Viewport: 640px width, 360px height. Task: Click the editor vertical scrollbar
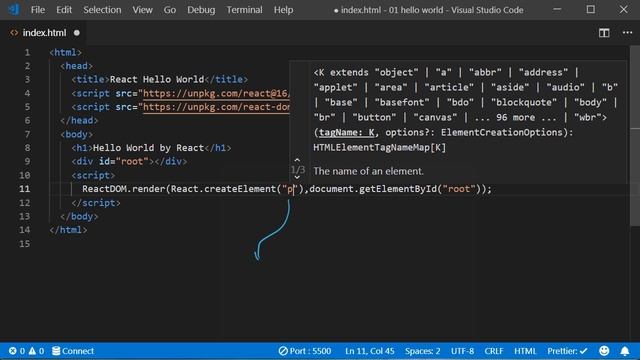635,135
